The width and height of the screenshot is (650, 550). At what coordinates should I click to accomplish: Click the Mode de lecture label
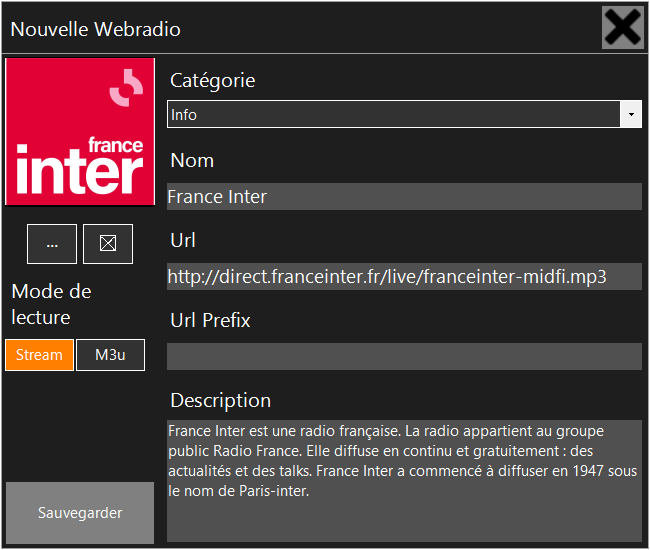point(51,304)
